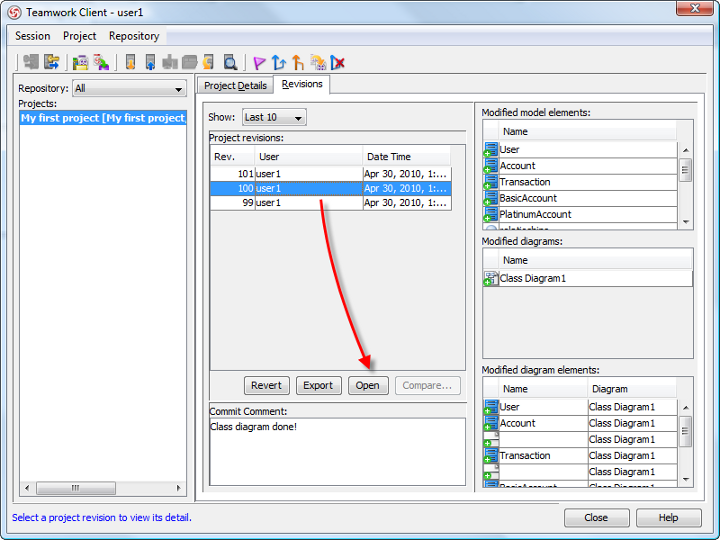
Task: Click the diagram icon beside Class Diagram1
Action: pos(491,278)
